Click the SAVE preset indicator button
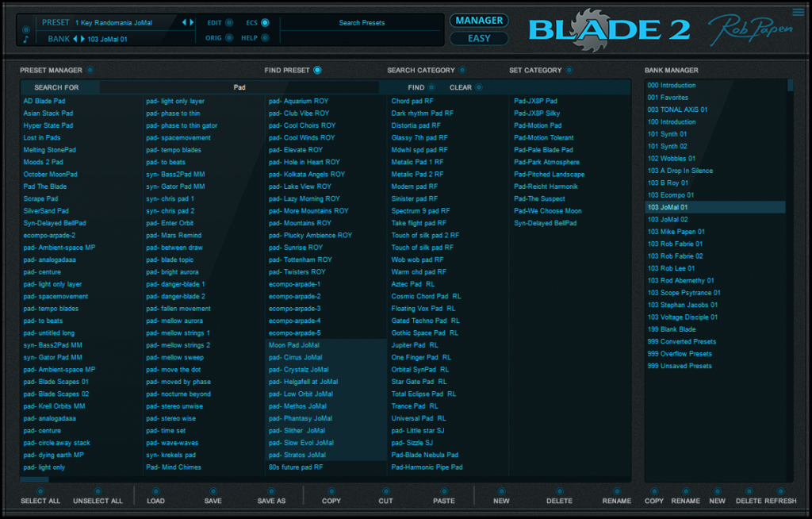 tap(213, 491)
